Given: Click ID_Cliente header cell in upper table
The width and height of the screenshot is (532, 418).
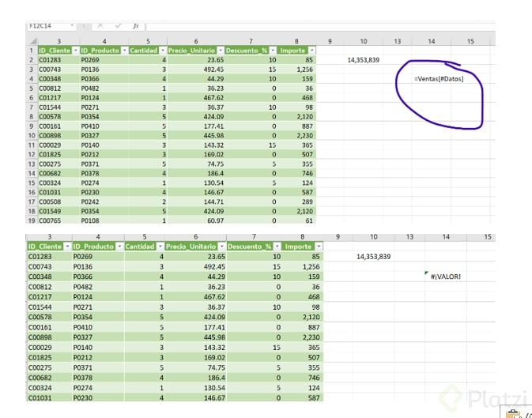Looking at the screenshot, I should point(58,51).
